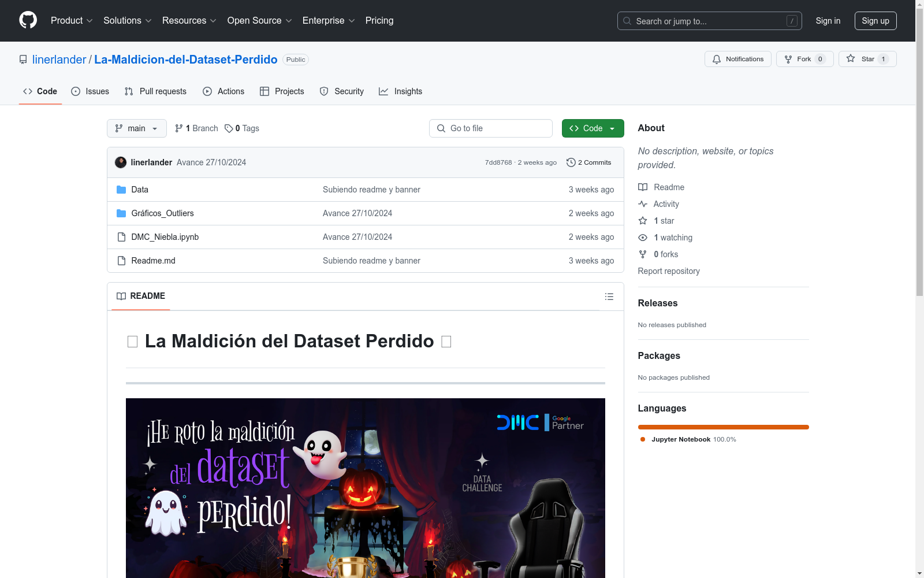The image size is (924, 578).
Task: Click the Data folder icon
Action: click(121, 190)
